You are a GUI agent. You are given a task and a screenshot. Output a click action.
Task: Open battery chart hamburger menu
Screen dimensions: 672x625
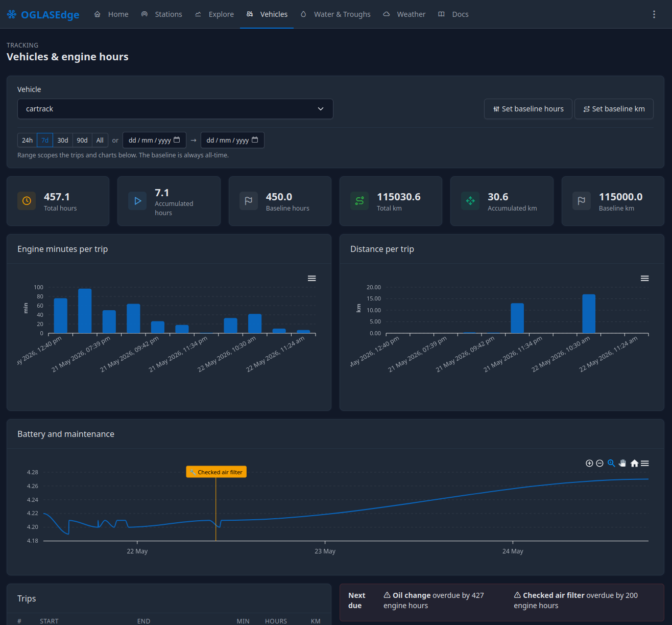click(645, 463)
